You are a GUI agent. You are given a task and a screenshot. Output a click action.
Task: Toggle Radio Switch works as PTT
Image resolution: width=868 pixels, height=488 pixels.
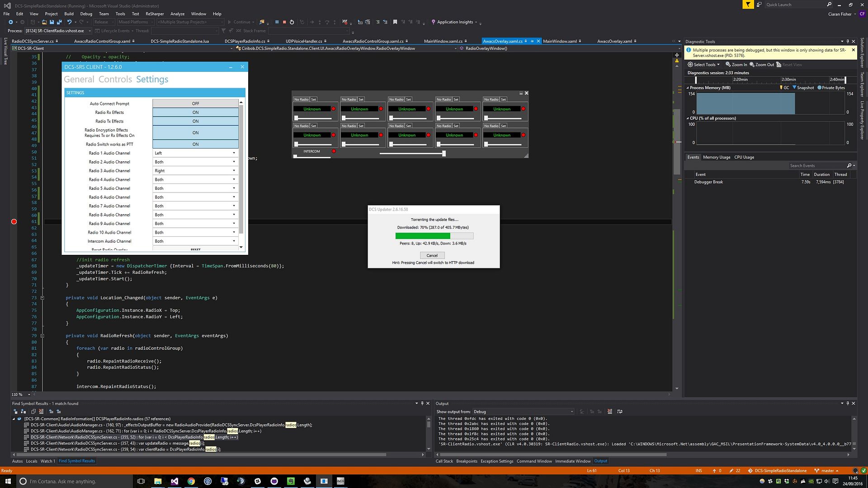(x=195, y=144)
